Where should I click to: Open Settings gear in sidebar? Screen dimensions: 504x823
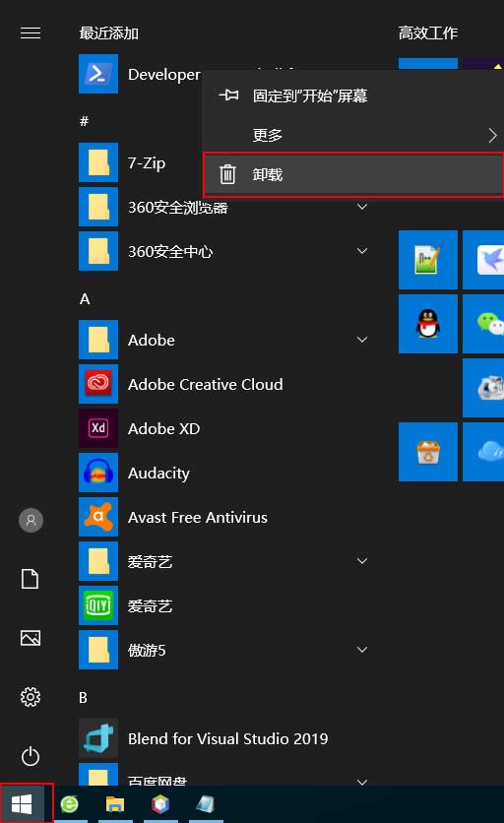point(31,697)
